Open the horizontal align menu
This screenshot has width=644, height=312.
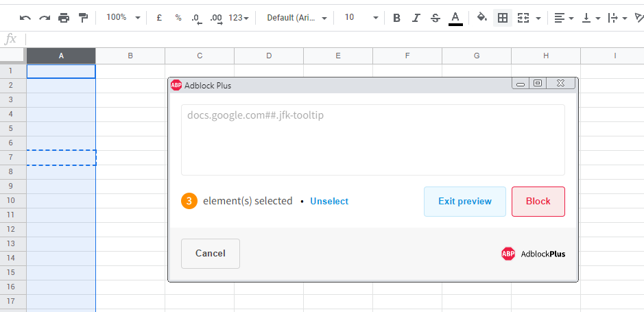pyautogui.click(x=563, y=18)
